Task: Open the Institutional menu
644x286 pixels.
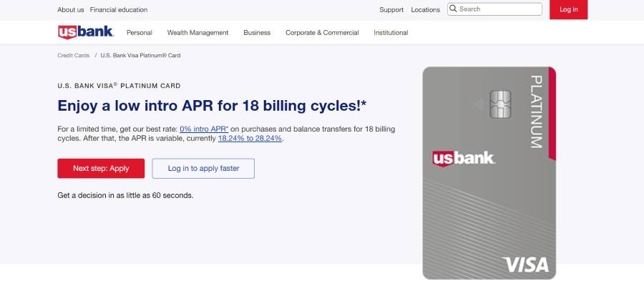Action: tap(391, 33)
